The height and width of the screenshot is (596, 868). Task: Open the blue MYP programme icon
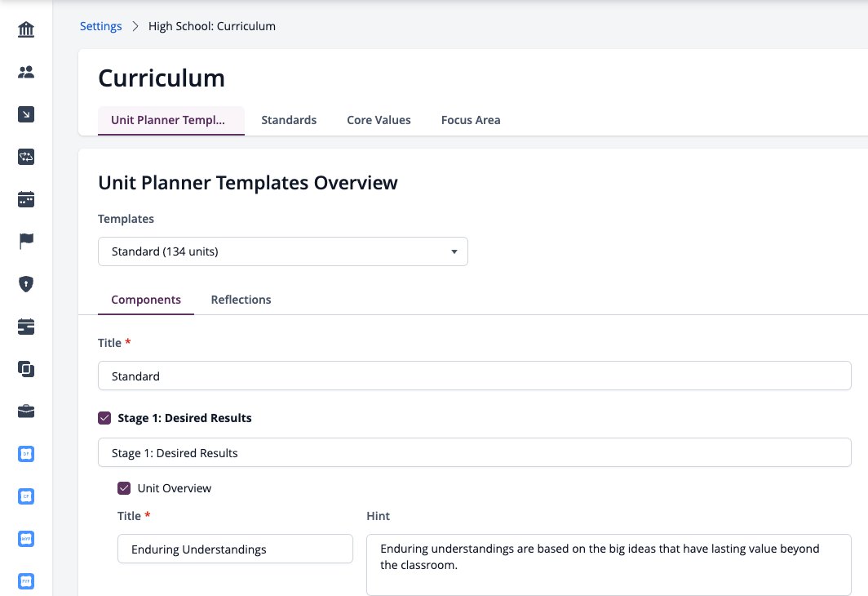[x=26, y=538]
